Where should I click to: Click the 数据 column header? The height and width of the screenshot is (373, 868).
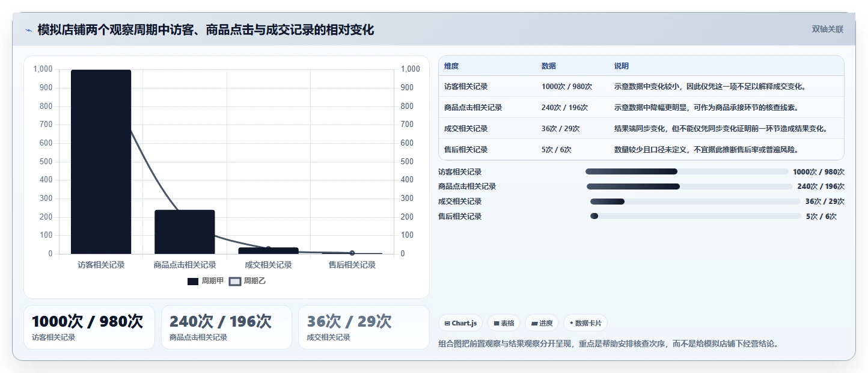549,66
